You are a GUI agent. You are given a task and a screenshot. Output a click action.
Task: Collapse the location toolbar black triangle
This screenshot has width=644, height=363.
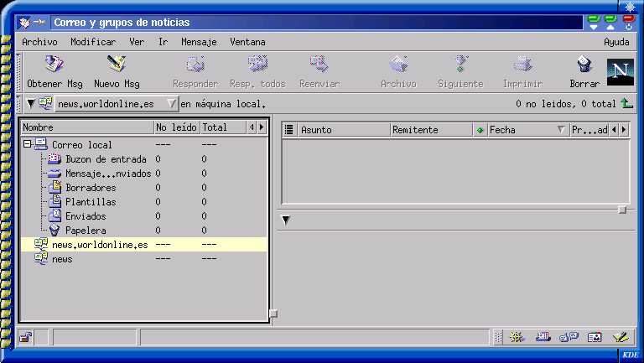point(31,103)
